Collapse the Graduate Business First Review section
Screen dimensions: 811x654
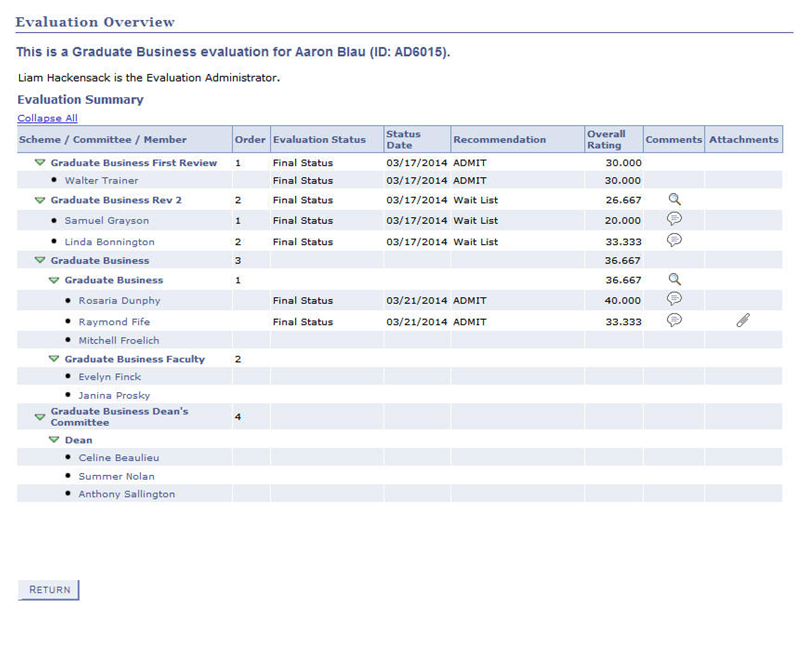coord(39,161)
